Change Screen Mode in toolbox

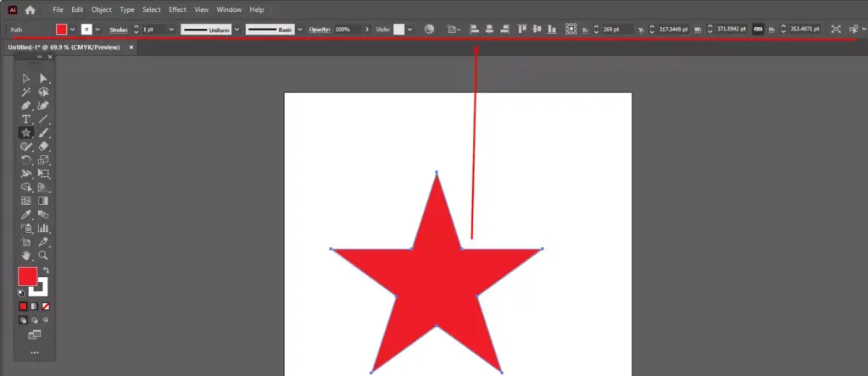[34, 335]
